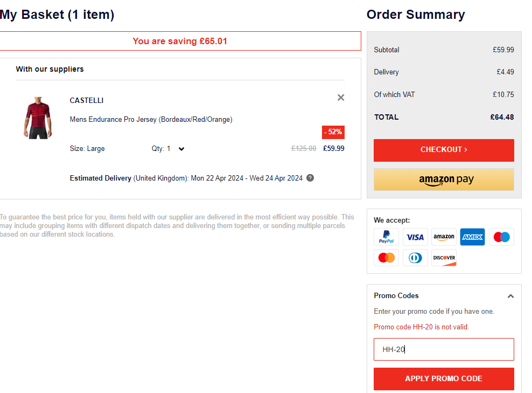Click the Discover card icon
Viewport: 532px width, 393px height.
coord(444,258)
